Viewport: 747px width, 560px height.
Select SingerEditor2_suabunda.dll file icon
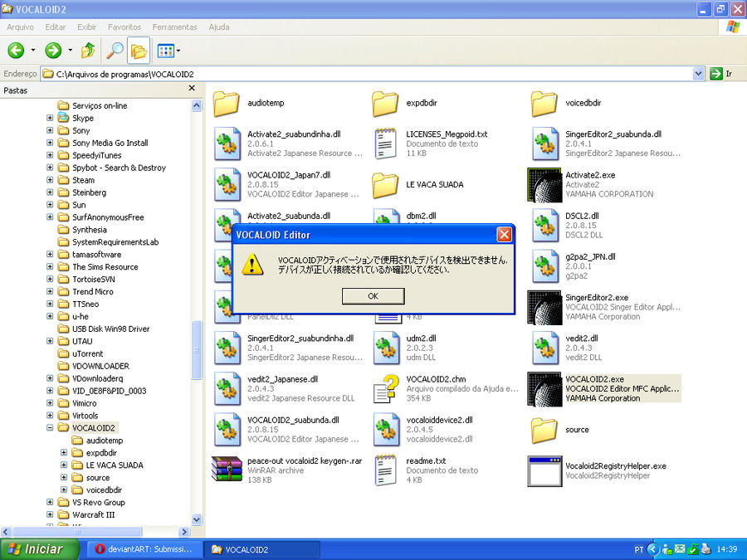pos(545,144)
